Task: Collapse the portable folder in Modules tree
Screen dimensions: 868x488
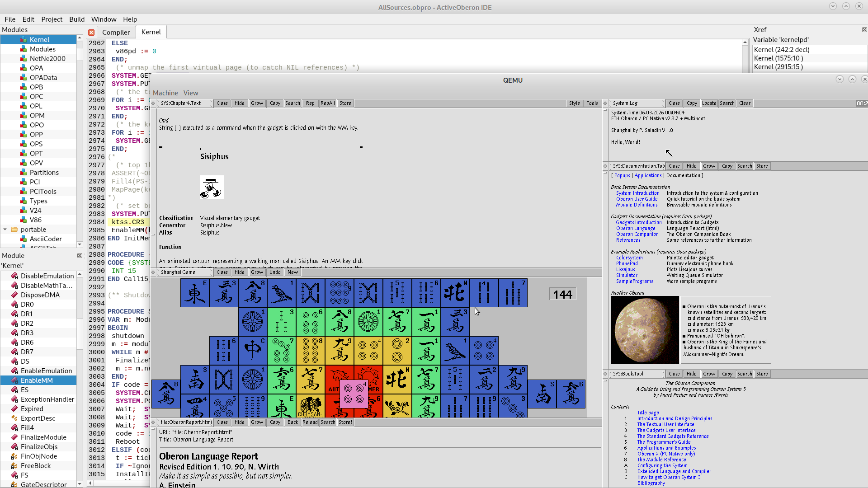Action: [5, 229]
